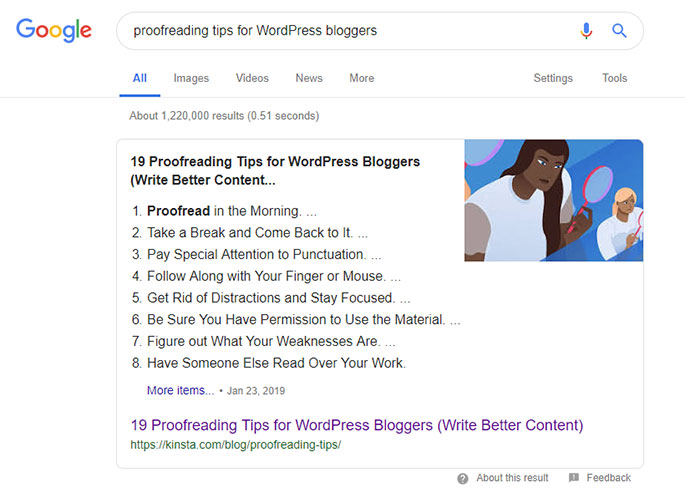Open the News tab

pyautogui.click(x=309, y=78)
